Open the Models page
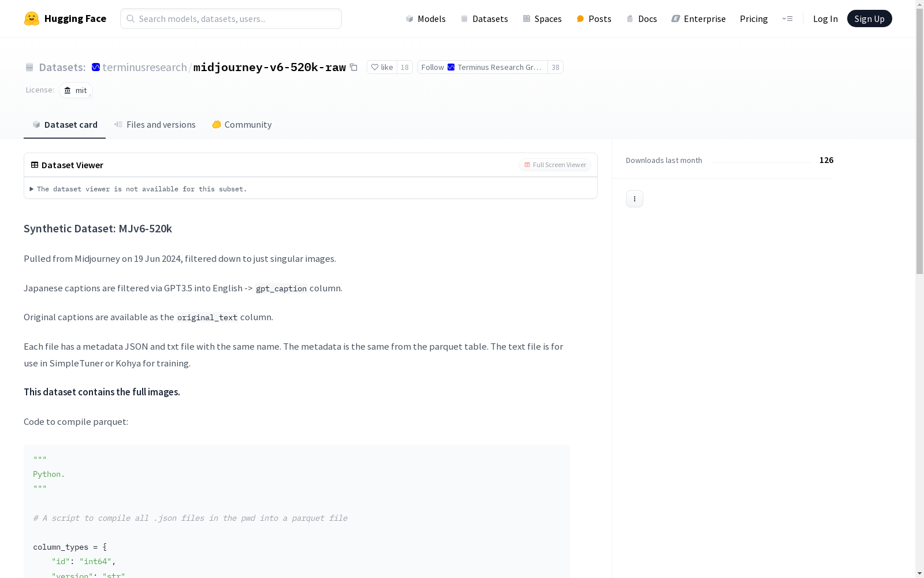This screenshot has height=578, width=924. pyautogui.click(x=426, y=18)
